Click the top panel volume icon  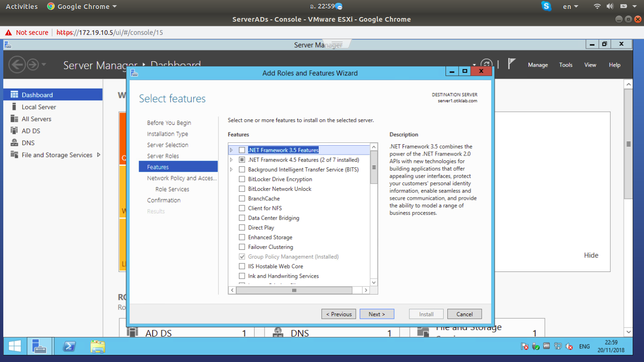coord(610,6)
